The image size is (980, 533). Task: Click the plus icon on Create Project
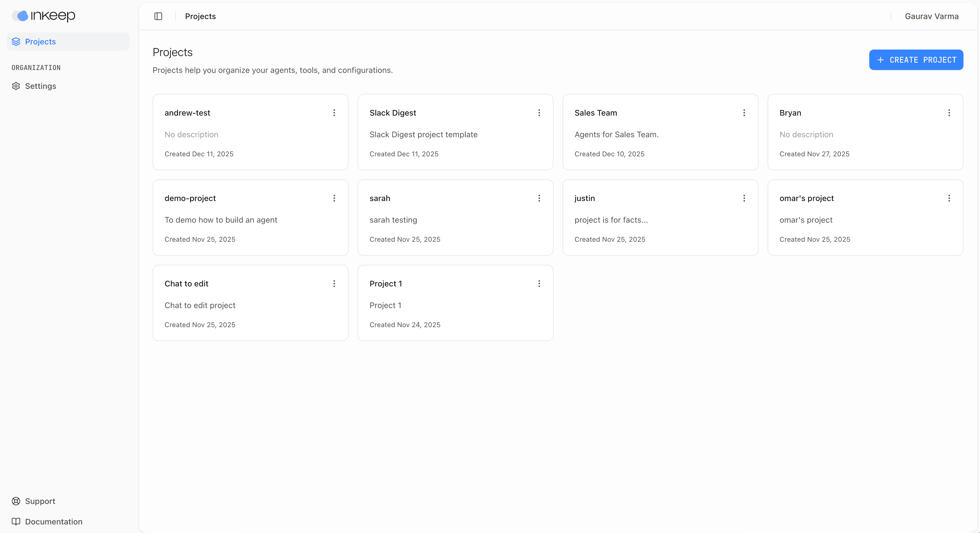[881, 60]
